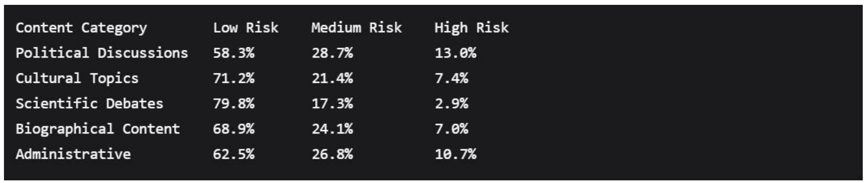The image size is (868, 183).
Task: Select the Political Discussions row label
Action: click(x=102, y=53)
